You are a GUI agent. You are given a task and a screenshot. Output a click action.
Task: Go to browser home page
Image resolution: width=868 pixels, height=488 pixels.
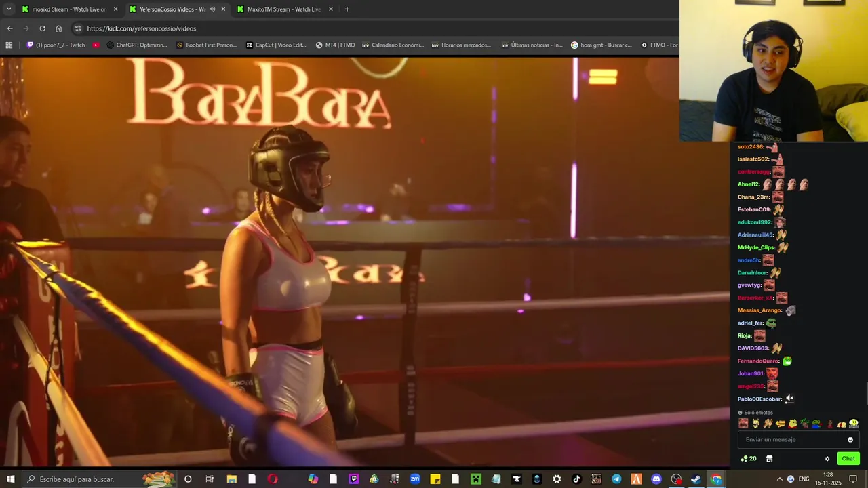tap(58, 28)
